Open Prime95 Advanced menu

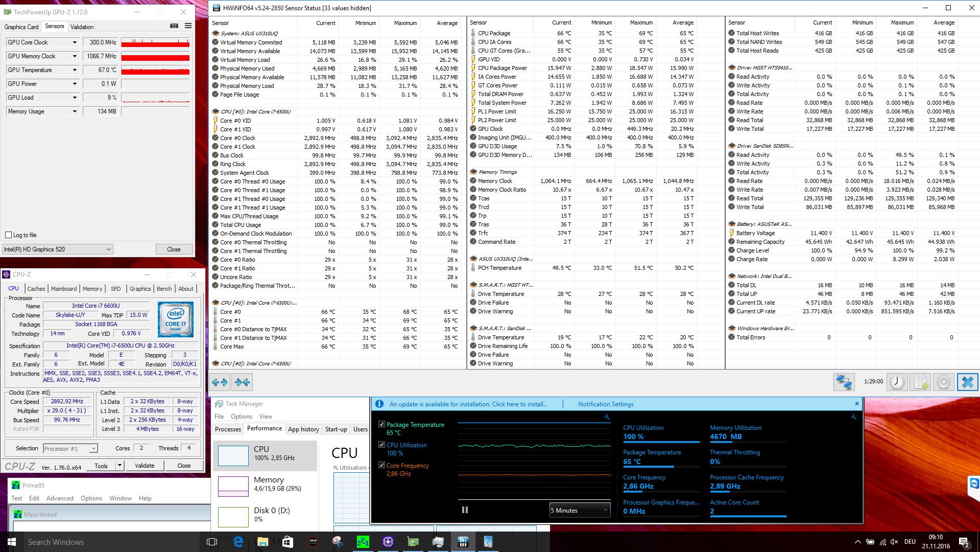[60, 498]
